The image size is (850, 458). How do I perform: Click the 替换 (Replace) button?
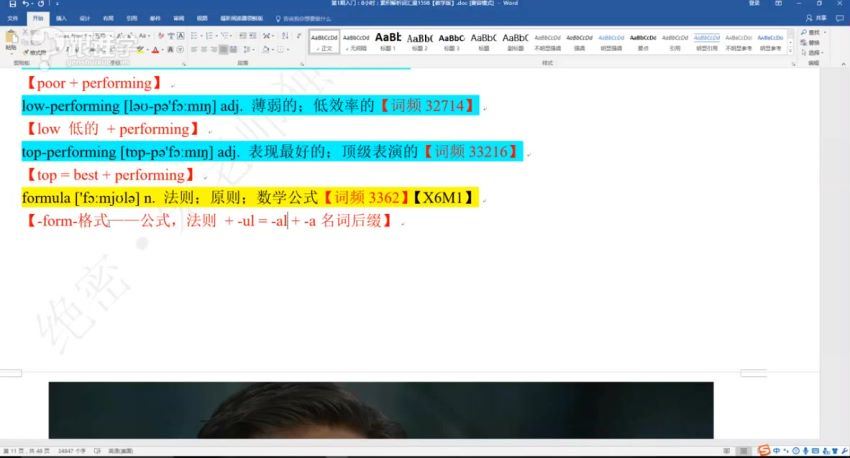pyautogui.click(x=810, y=42)
